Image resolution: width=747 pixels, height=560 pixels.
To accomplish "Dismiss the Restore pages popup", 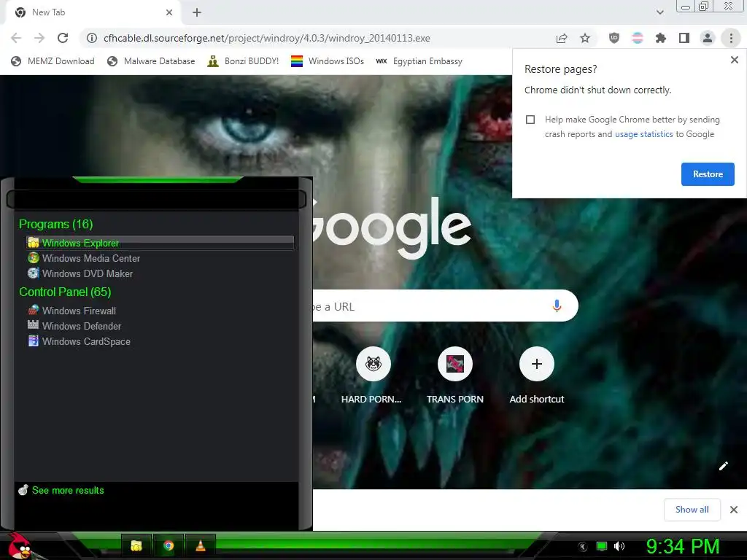I will [x=734, y=60].
